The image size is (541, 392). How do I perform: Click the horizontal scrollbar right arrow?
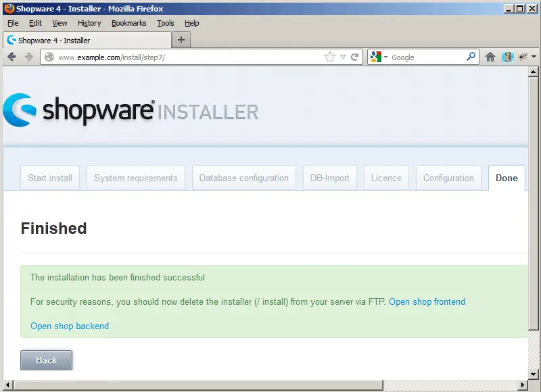click(523, 385)
